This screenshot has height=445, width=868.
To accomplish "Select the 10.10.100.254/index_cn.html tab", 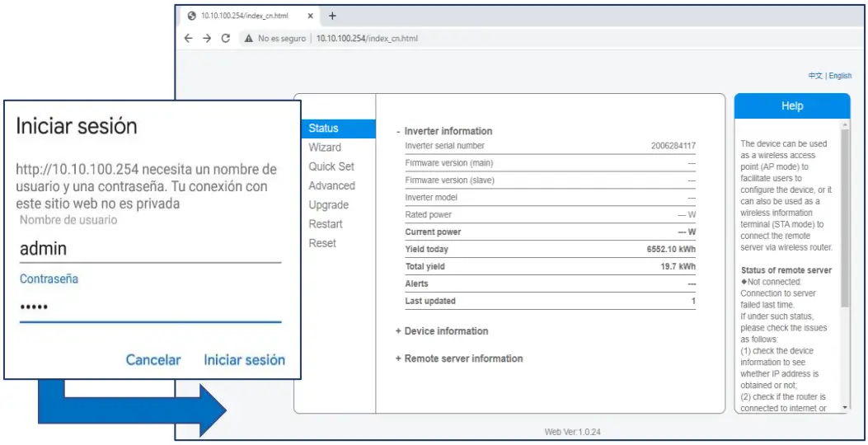I will 249,16.
